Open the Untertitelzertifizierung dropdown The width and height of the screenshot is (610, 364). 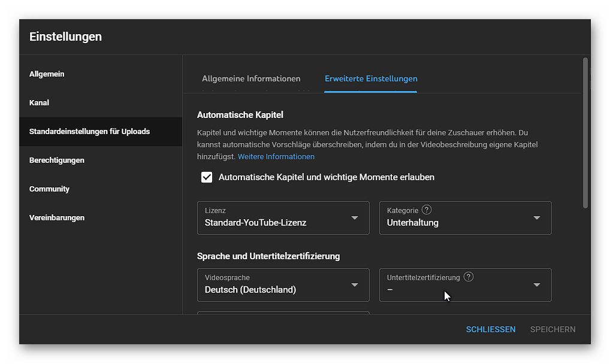[x=465, y=285]
